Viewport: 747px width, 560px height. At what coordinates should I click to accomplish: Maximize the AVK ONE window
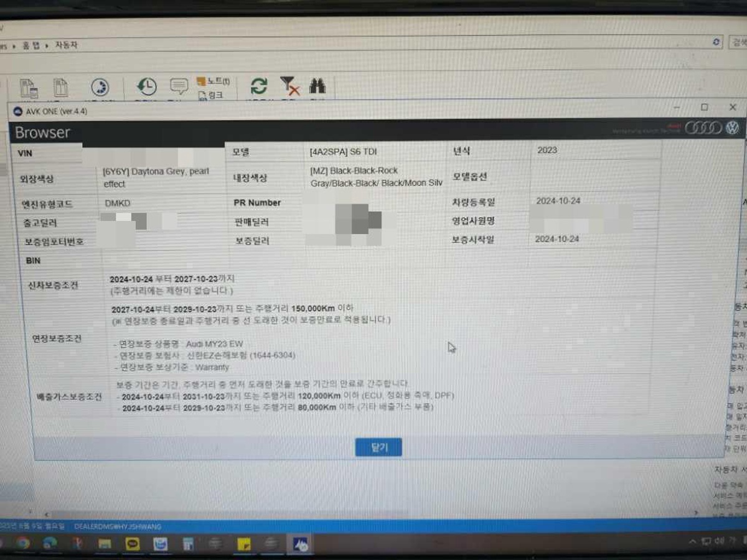coord(704,108)
